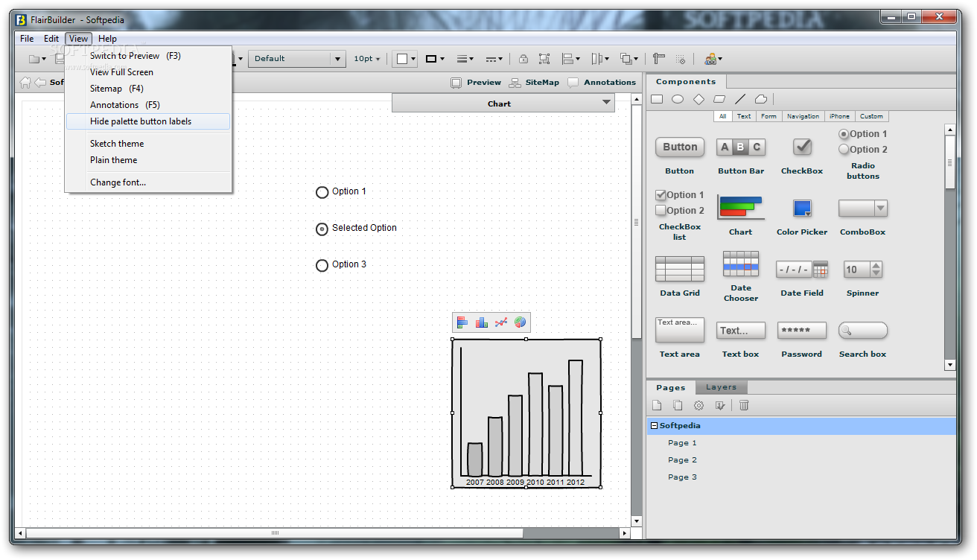Pick the Text area component
Image resolution: width=977 pixels, height=560 pixels.
680,337
